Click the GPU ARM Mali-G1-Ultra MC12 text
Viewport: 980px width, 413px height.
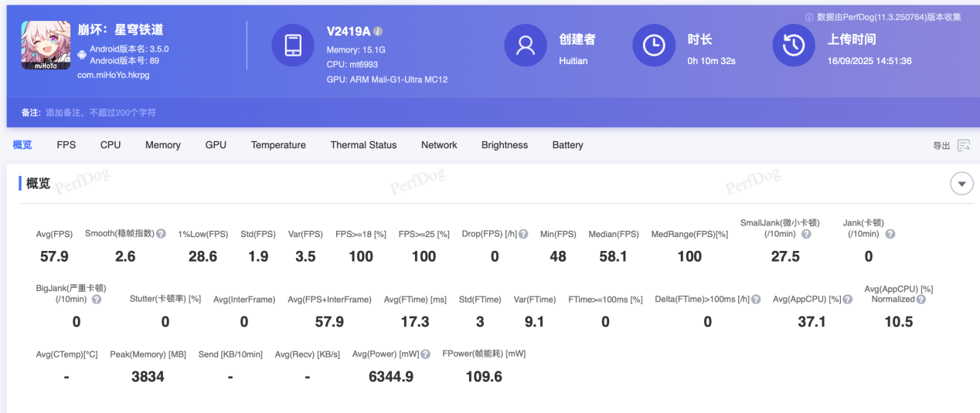(x=387, y=80)
